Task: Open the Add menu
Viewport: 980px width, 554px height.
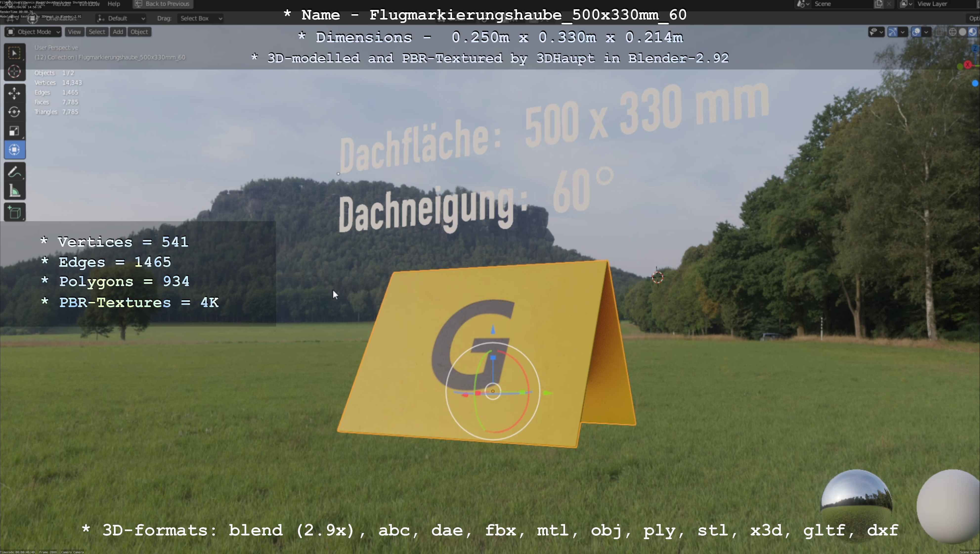Action: (118, 32)
